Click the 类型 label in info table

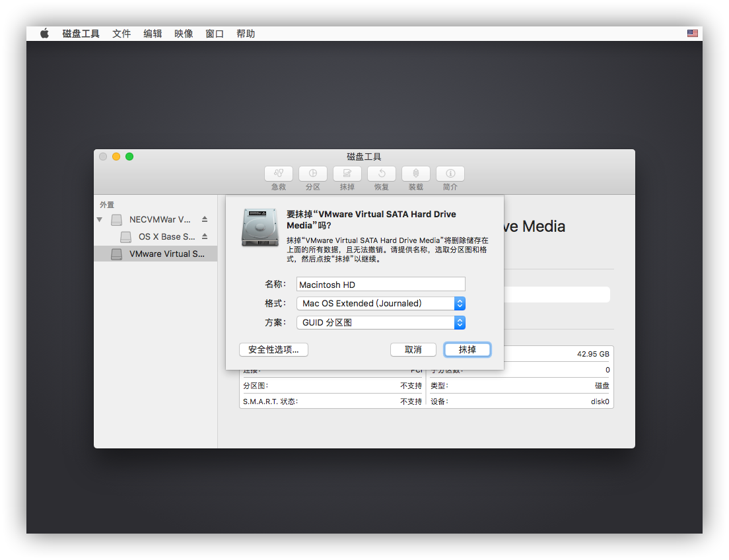pos(439,386)
